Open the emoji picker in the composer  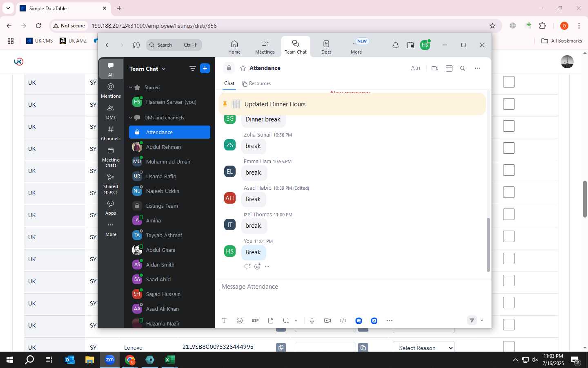click(x=240, y=321)
